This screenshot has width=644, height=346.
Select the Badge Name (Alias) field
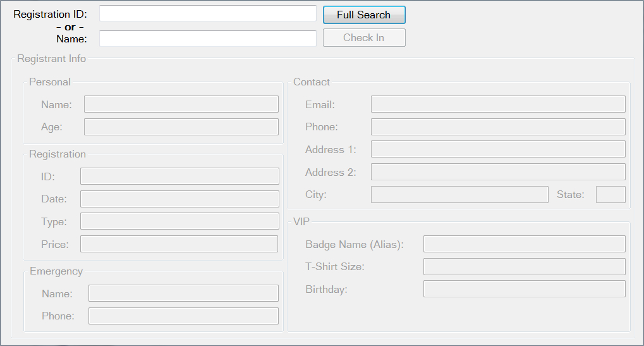pos(524,244)
